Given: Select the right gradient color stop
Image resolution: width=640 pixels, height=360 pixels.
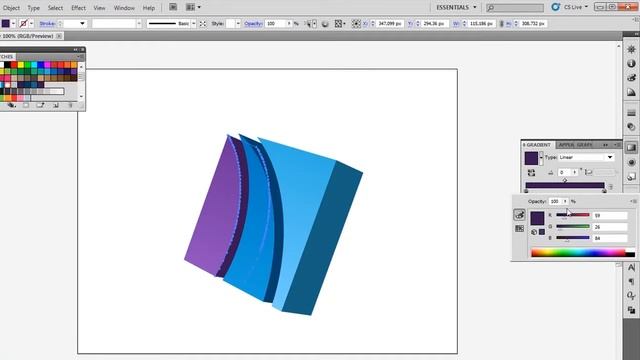Looking at the screenshot, I should point(604,191).
